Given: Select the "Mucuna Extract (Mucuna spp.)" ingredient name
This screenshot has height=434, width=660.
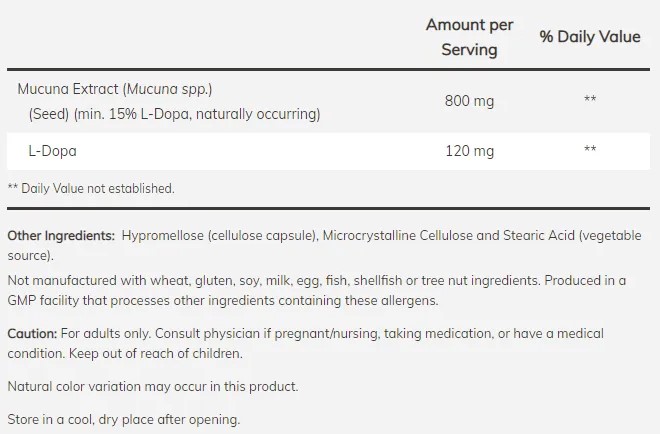Looking at the screenshot, I should 115,90.
